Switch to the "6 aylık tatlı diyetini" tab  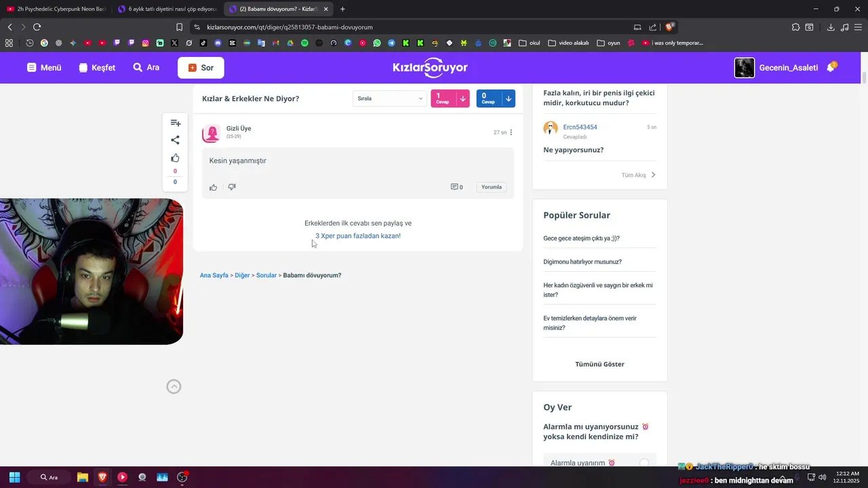coord(166,9)
